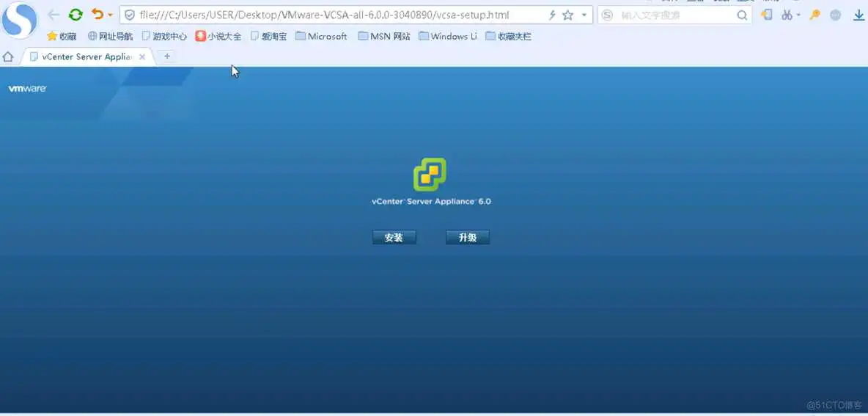Screen dimensions: 868x416
Task: Open the MSN 网站 bookmark folder
Action: click(383, 37)
